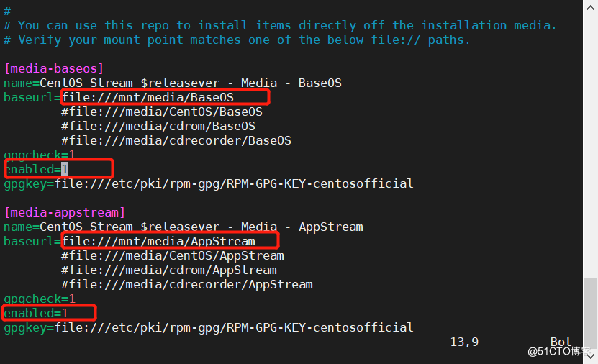Click the scrollbar up arrow

click(590, 8)
